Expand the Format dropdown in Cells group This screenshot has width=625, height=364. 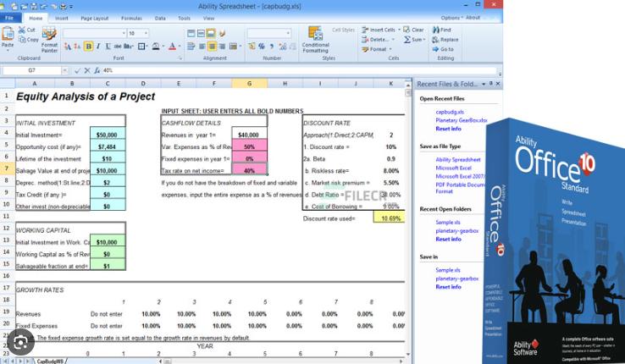pos(390,49)
